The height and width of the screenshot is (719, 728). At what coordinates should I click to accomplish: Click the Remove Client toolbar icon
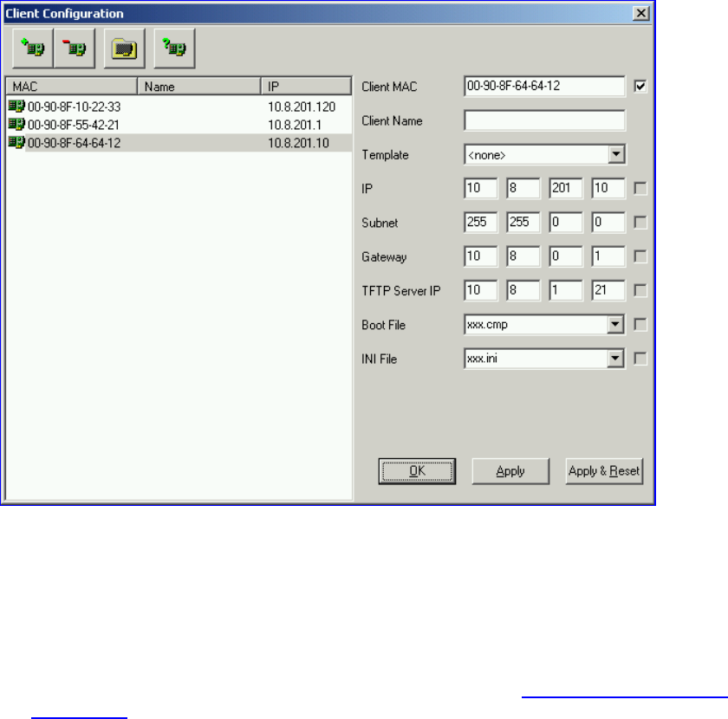75,49
